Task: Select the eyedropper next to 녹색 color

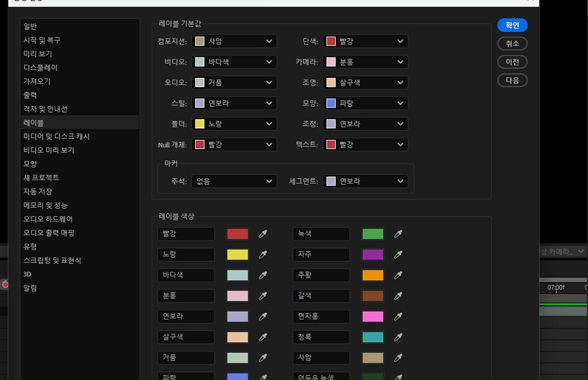Action: [398, 234]
